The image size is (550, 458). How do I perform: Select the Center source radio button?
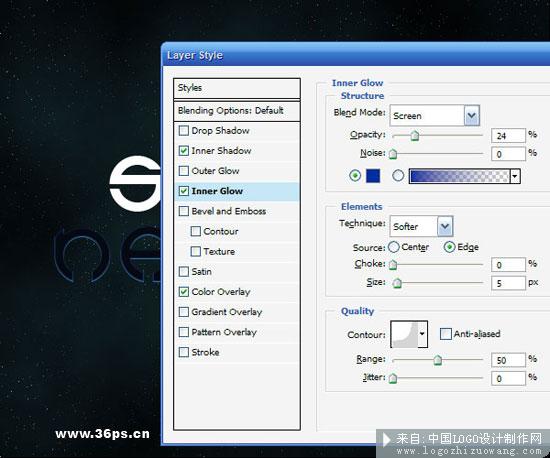(394, 247)
